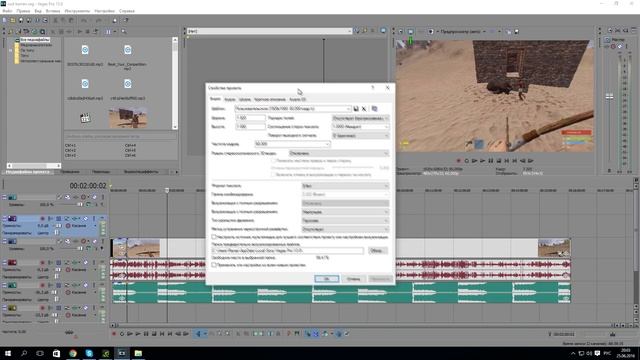This screenshot has width=640, height=360.
Task: Undo the last action in toolbar
Action: coord(84,20)
